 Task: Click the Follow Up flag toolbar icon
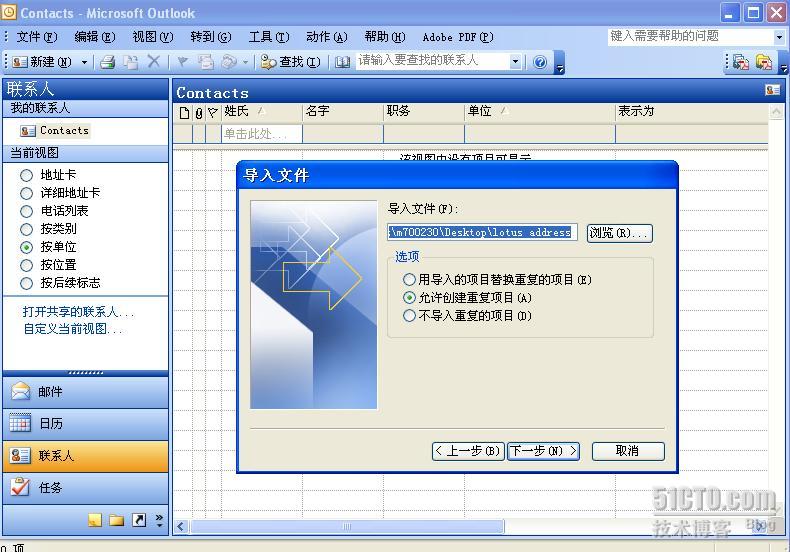tap(183, 62)
